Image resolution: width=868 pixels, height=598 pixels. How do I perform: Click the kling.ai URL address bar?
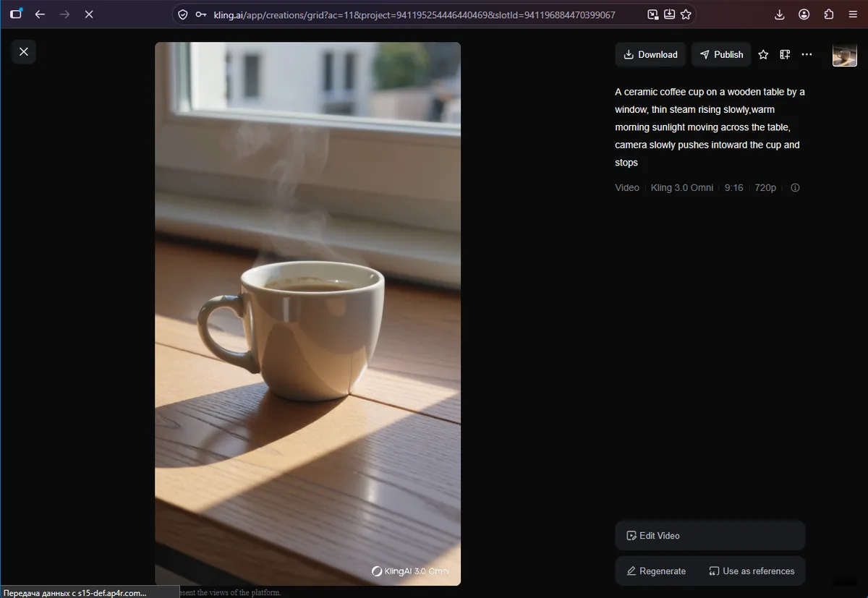pos(414,14)
